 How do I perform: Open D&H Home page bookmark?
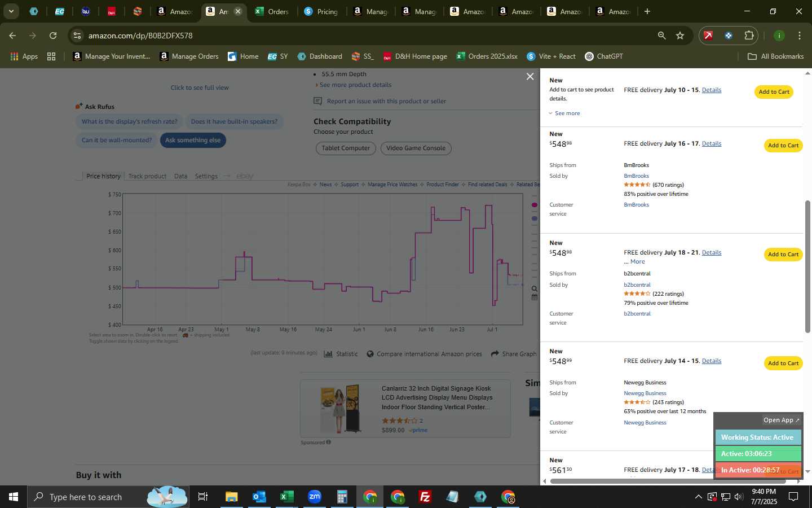point(415,56)
